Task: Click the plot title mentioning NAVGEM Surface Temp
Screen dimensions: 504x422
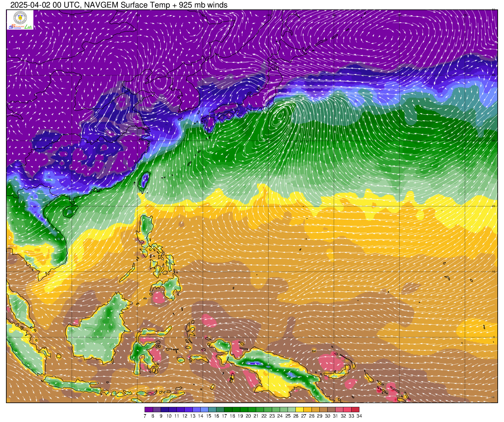Action: point(119,5)
